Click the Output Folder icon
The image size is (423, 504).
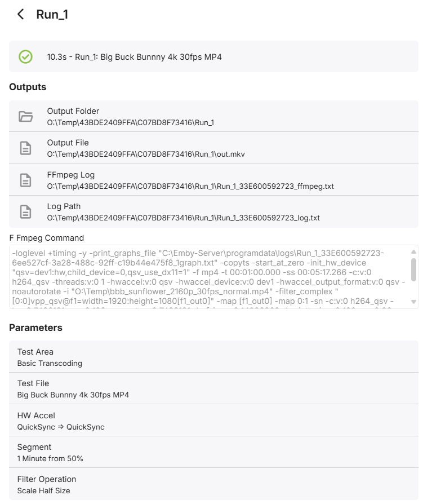(x=25, y=117)
